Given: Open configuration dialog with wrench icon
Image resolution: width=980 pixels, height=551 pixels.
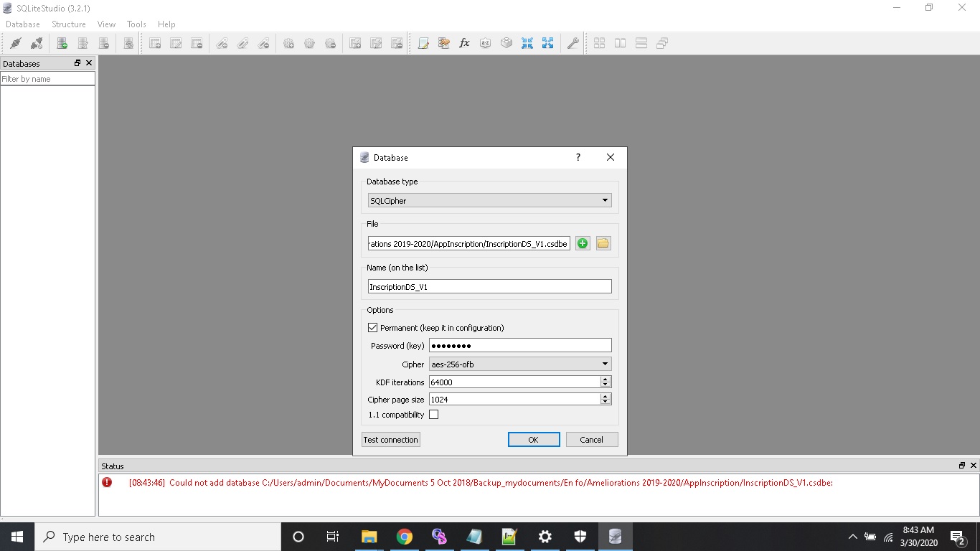Looking at the screenshot, I should tap(573, 43).
